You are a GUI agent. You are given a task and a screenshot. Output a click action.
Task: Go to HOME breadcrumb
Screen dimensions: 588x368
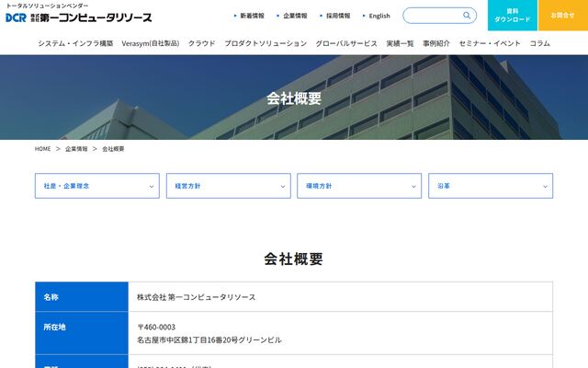tap(43, 149)
